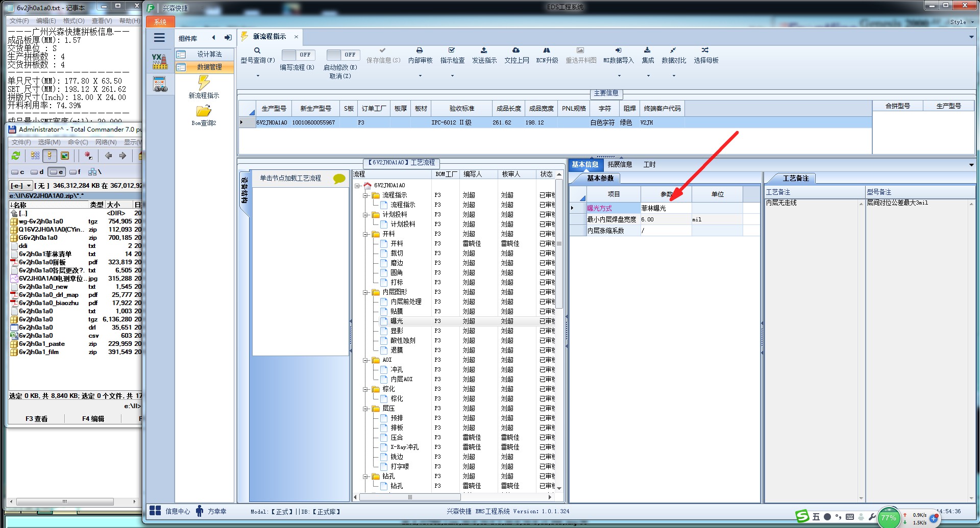Open the hamburger menu icon in sidebar
This screenshot has height=528, width=980.
pyautogui.click(x=159, y=38)
